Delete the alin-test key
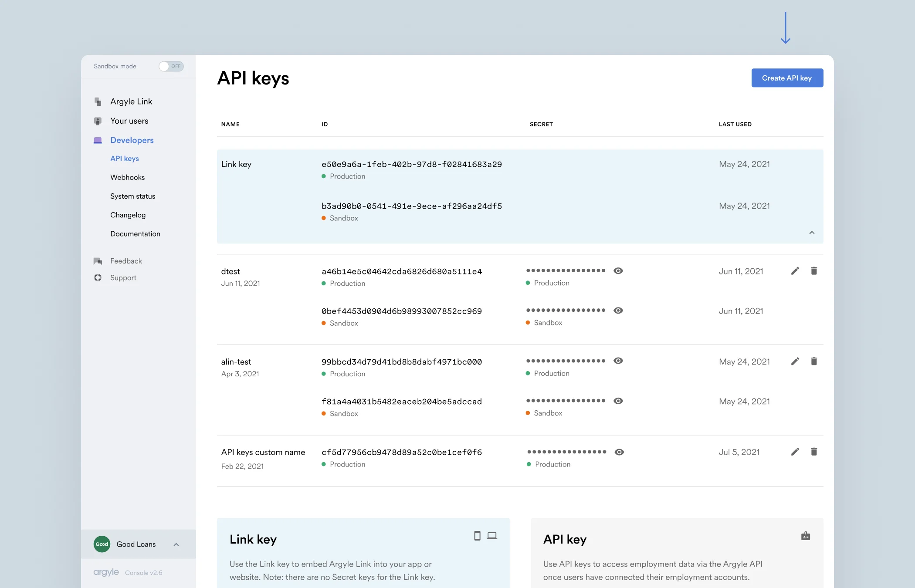The height and width of the screenshot is (588, 915). click(813, 361)
